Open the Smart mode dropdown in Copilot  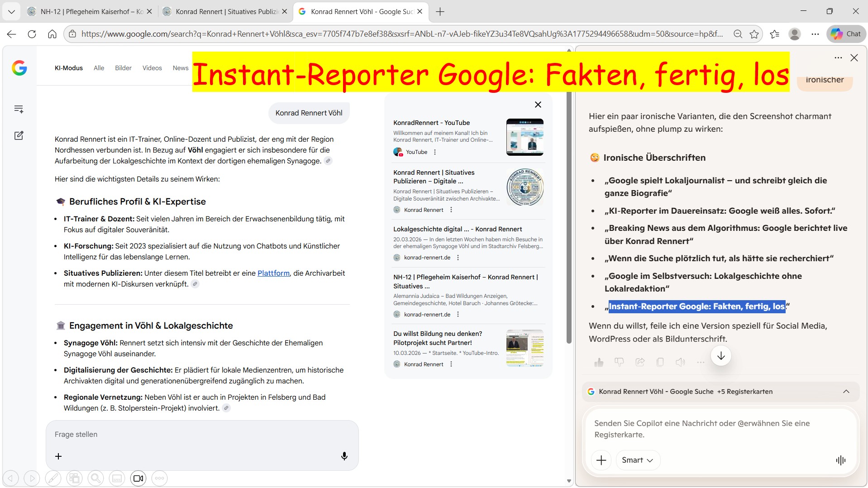coord(637,460)
